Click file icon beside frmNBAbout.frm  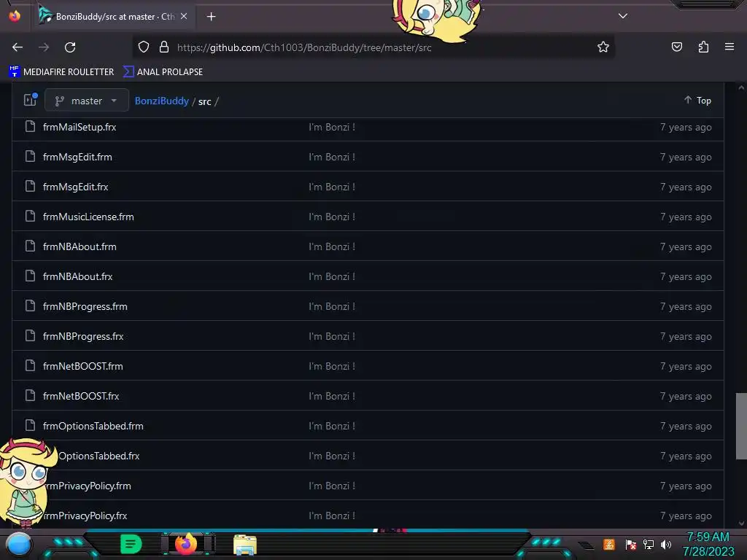(x=30, y=246)
